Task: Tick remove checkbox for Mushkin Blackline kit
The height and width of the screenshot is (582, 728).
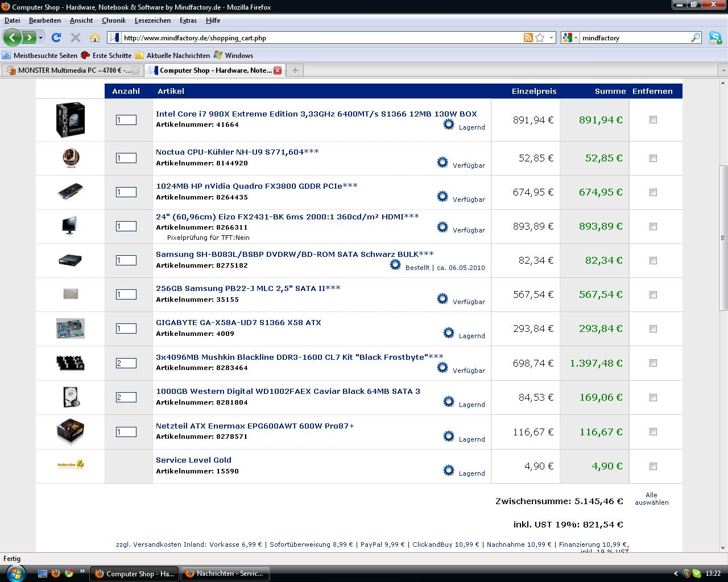Action: pyautogui.click(x=653, y=363)
